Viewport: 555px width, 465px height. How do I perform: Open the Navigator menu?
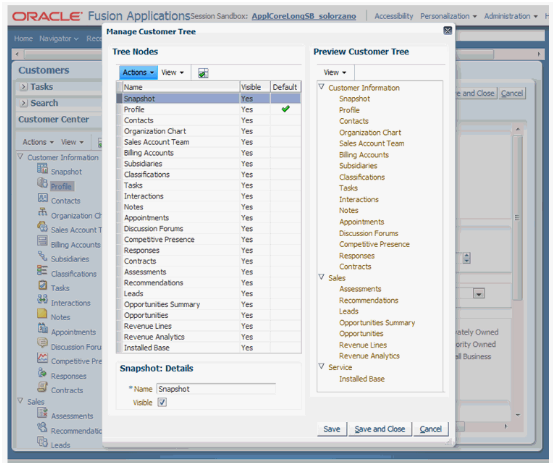click(58, 39)
